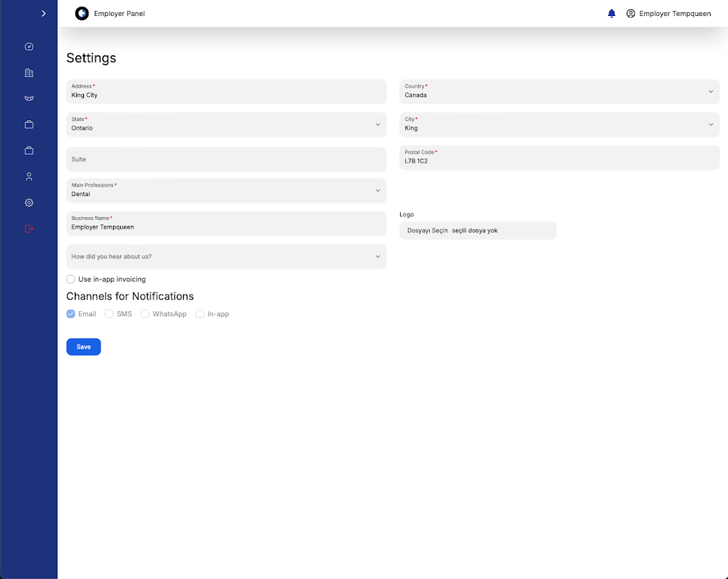This screenshot has width=728, height=579.
Task: Open the notifications bell
Action: coord(611,14)
